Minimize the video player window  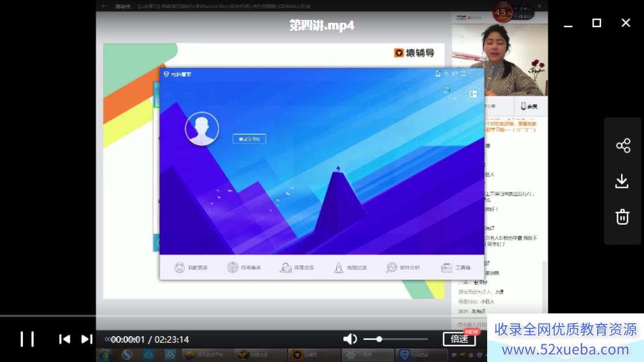point(568,25)
